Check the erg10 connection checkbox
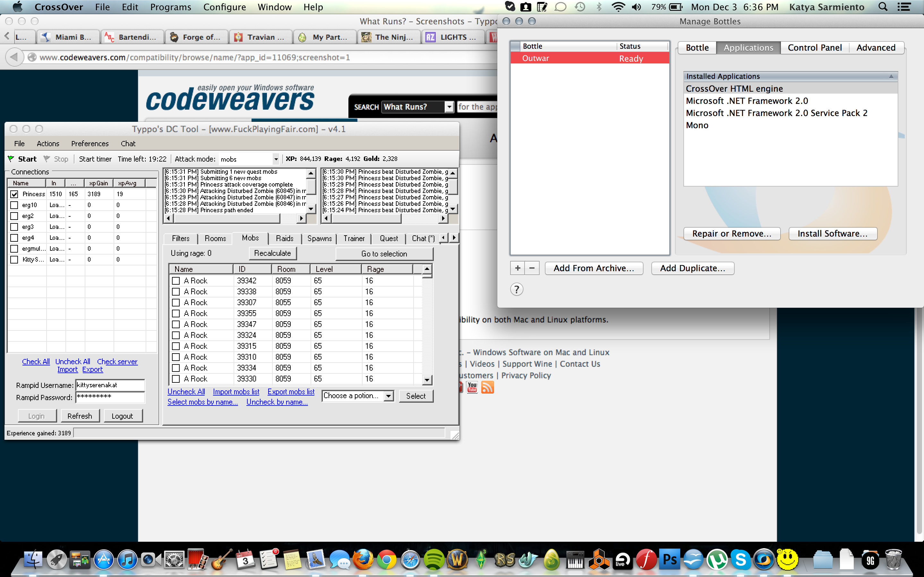 click(x=14, y=205)
